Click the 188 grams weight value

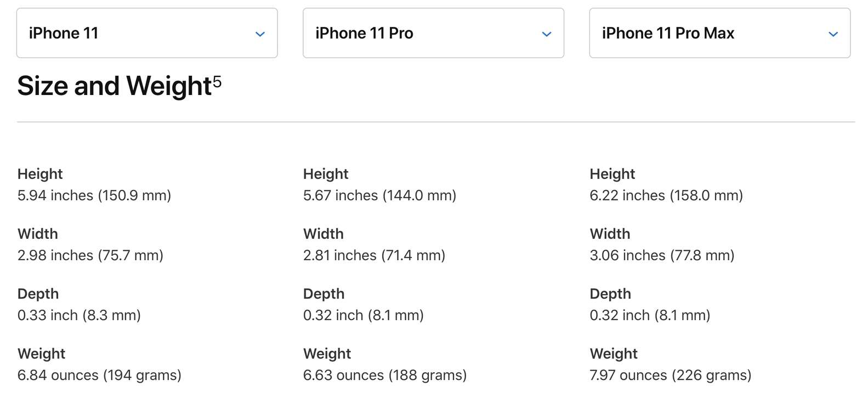coord(385,375)
